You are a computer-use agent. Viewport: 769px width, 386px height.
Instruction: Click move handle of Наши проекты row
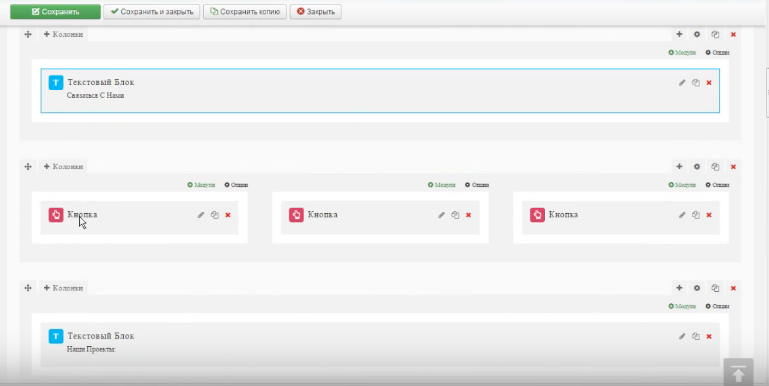[x=28, y=288]
